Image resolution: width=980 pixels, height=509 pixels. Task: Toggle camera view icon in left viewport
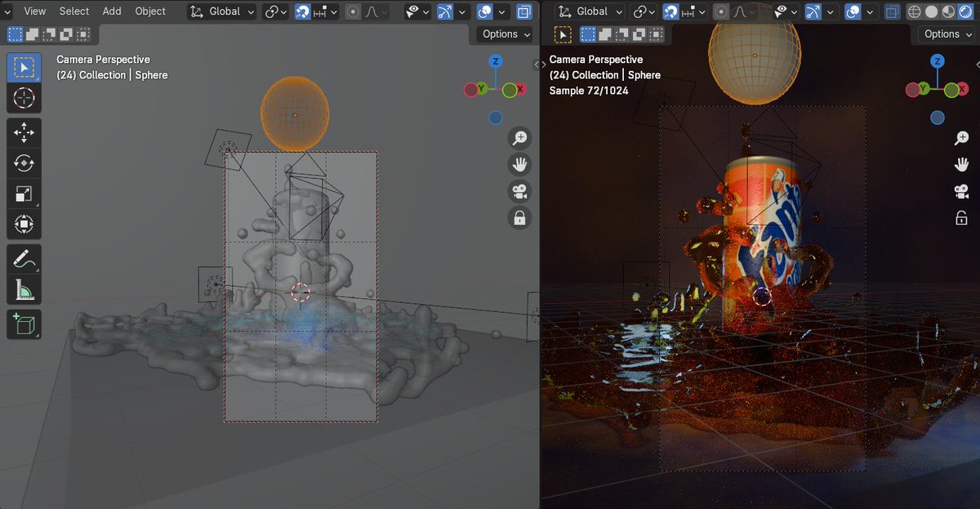[x=519, y=191]
